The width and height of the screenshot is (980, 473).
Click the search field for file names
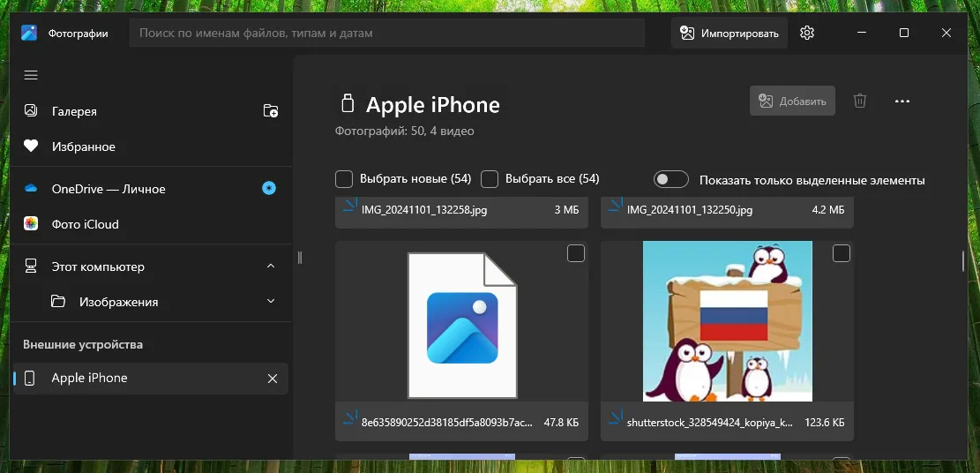(x=386, y=34)
